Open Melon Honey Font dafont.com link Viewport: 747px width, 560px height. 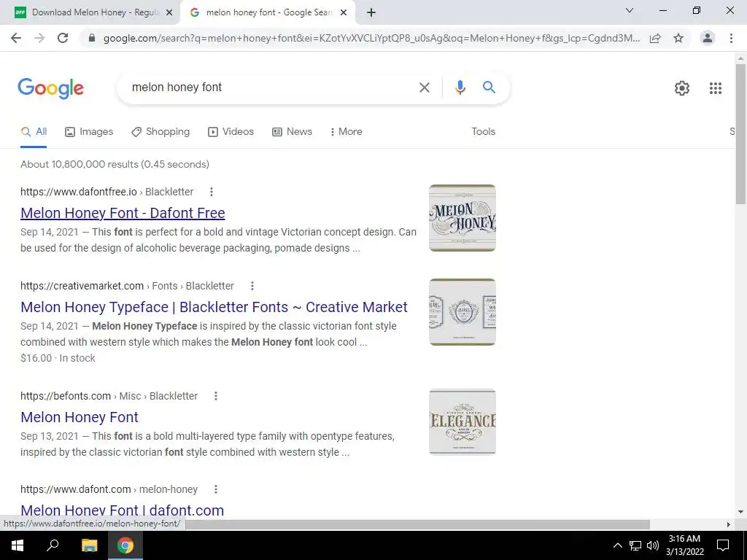coord(122,510)
